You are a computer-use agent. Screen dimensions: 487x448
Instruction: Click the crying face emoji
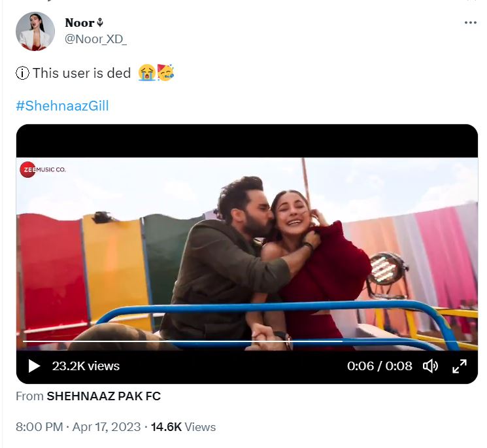tap(146, 73)
